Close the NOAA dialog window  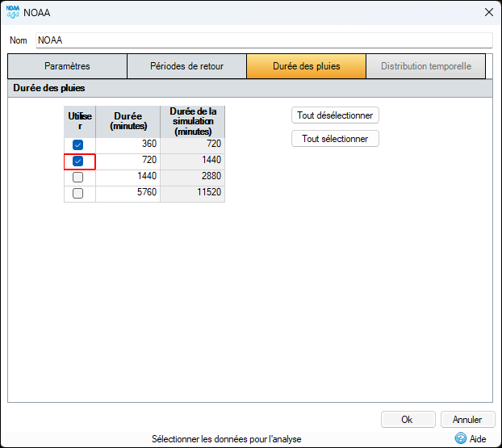(488, 12)
